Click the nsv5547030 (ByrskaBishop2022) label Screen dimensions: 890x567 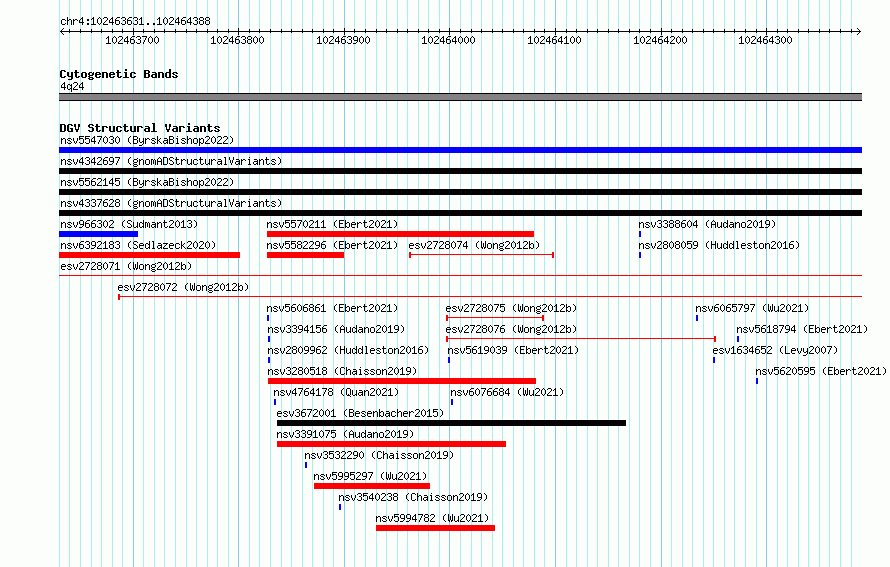(x=147, y=140)
